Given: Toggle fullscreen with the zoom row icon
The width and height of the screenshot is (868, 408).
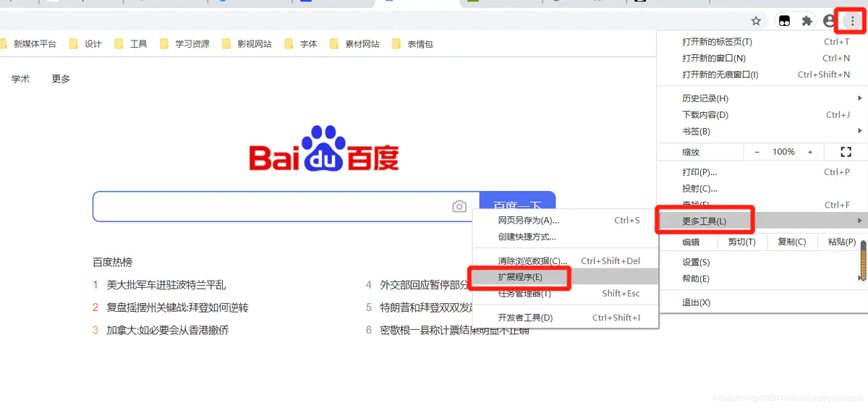Looking at the screenshot, I should click(846, 152).
